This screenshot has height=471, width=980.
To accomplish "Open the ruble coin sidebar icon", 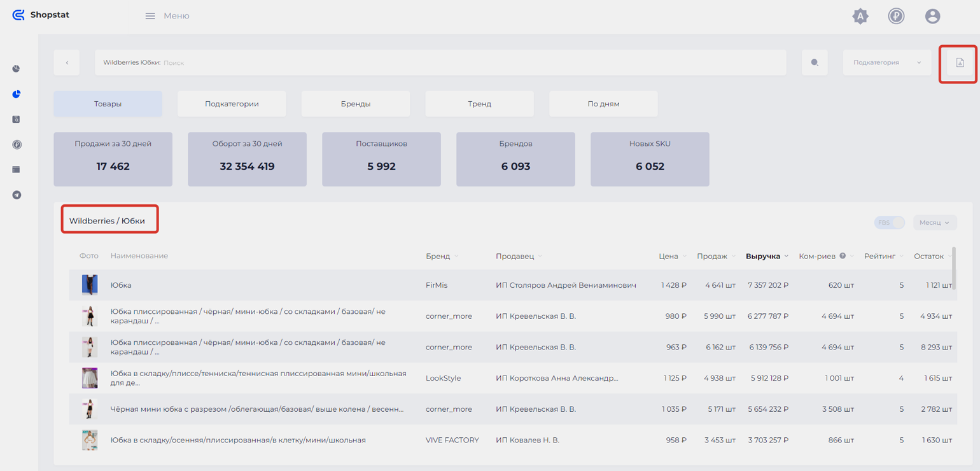I will [x=17, y=144].
